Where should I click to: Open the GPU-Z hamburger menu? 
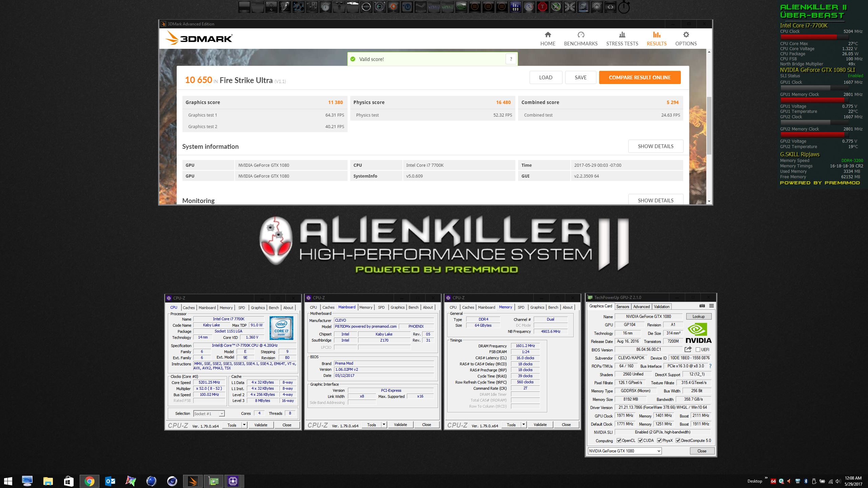pos(711,306)
